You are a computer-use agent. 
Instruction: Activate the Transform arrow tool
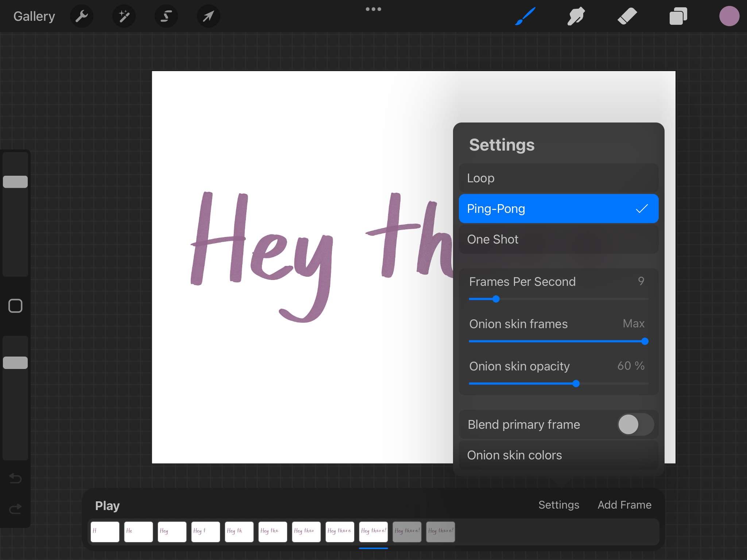pos(208,16)
